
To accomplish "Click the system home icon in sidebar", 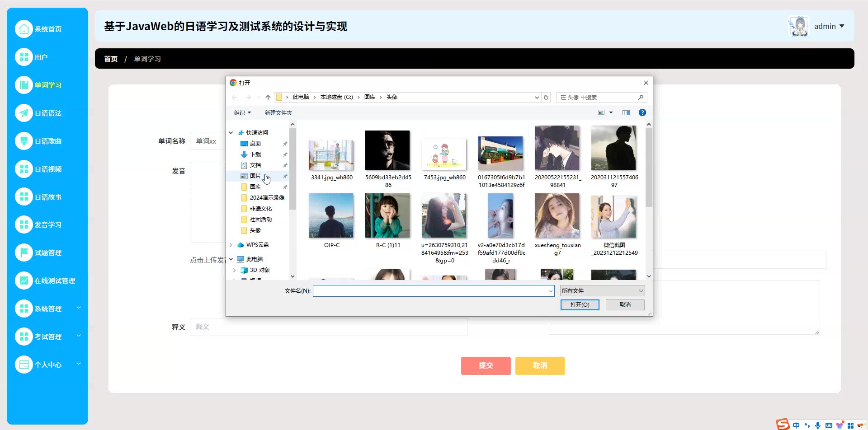I will tap(24, 29).
